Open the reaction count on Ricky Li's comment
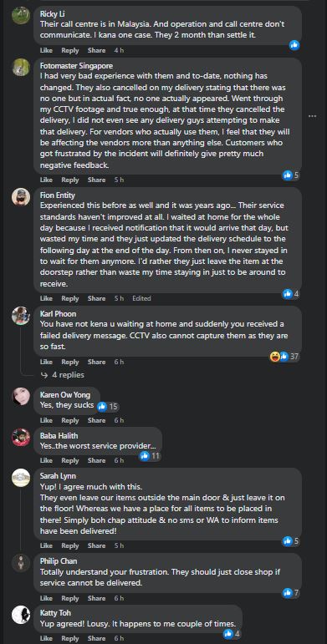This screenshot has height=644, width=327. 294,45
